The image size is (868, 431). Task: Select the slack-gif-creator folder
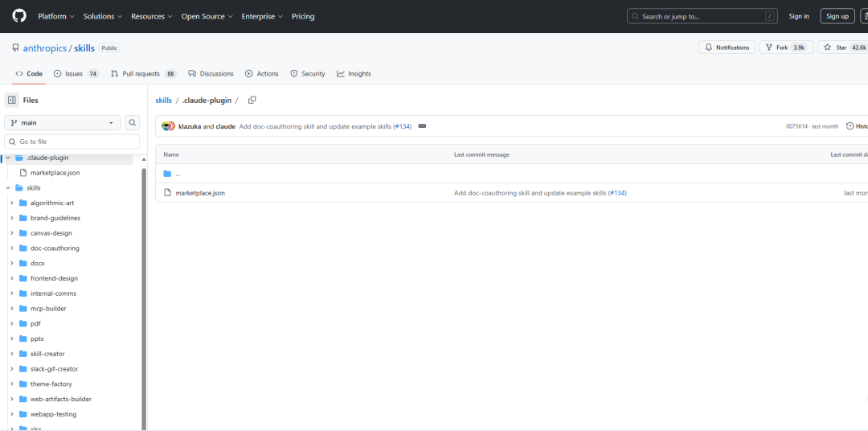click(55, 368)
